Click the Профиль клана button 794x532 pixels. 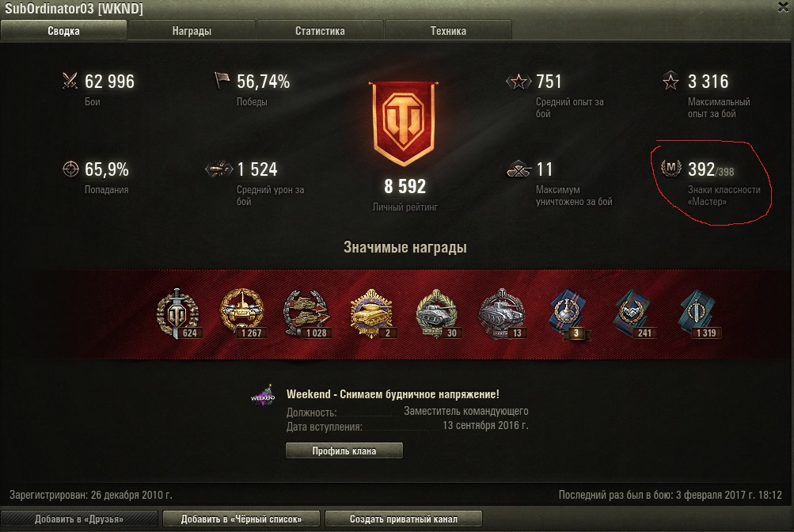click(344, 450)
